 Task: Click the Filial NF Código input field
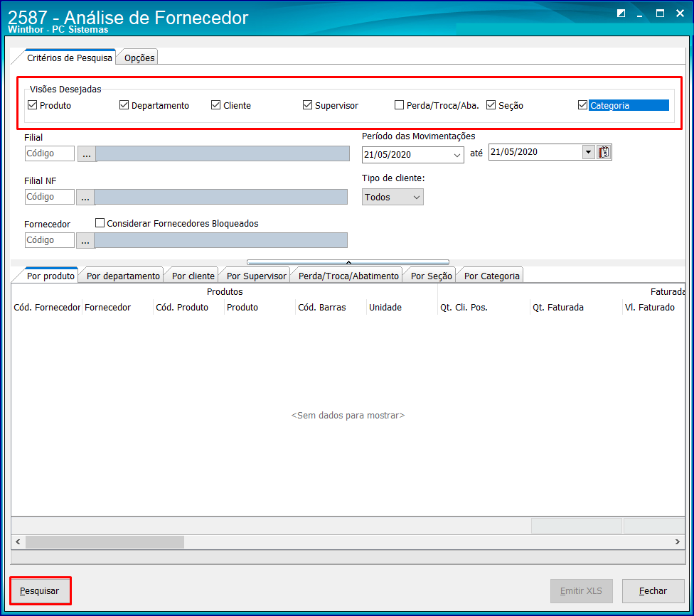pyautogui.click(x=50, y=197)
